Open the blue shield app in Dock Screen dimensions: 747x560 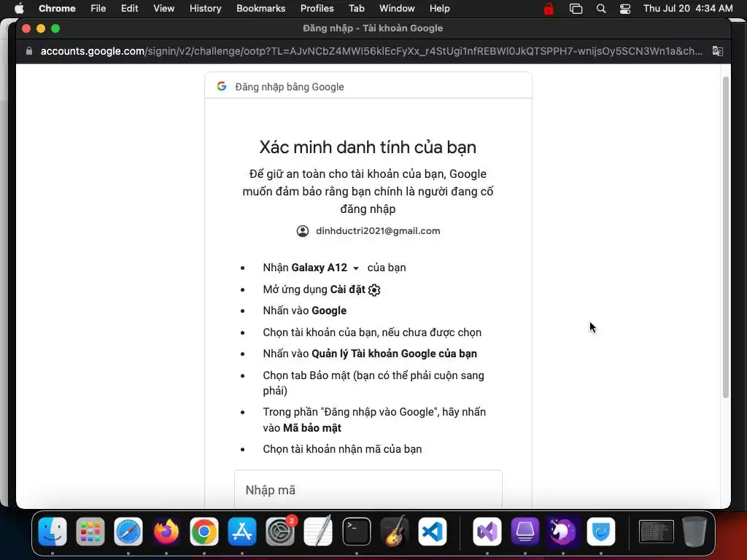601,532
